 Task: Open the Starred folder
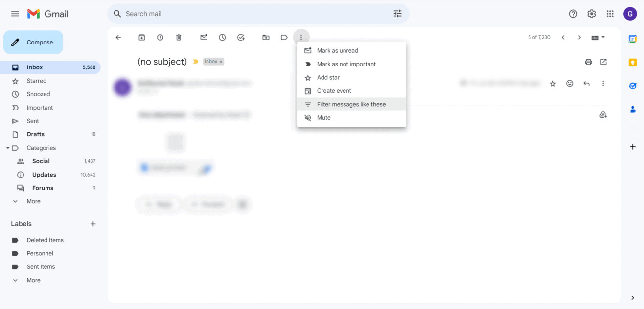50,81
